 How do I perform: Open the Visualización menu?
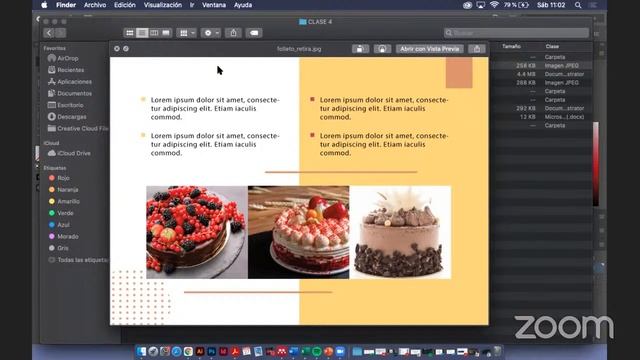coord(162,5)
